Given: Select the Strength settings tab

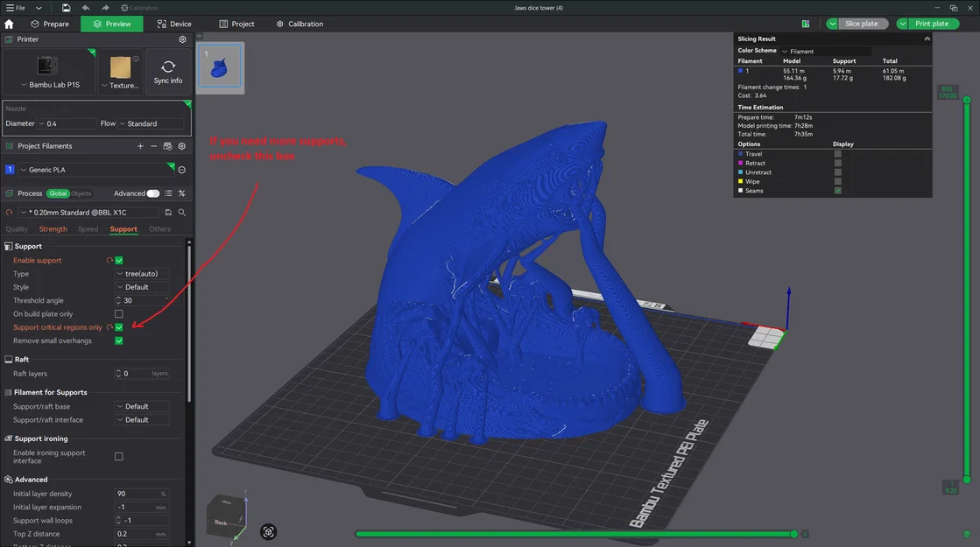Looking at the screenshot, I should point(53,229).
